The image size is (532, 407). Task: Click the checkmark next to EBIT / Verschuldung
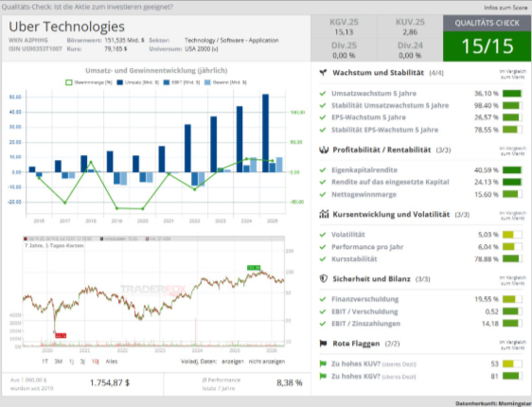[x=323, y=311]
